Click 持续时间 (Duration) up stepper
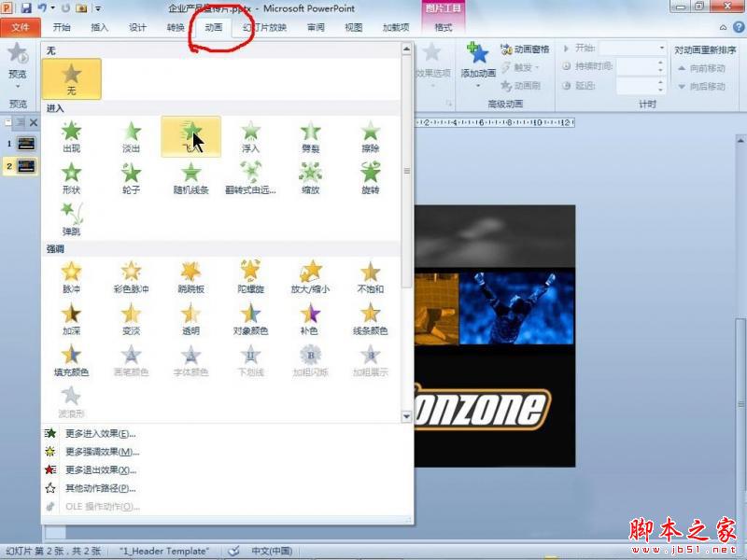Image resolution: width=747 pixels, height=560 pixels. (x=660, y=63)
